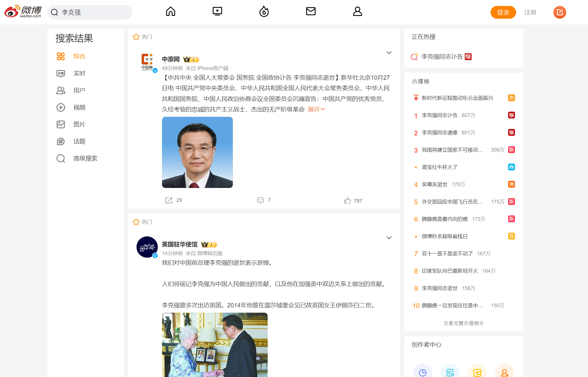
Task: Click the repost icon on 中原网 post
Action: tap(169, 200)
